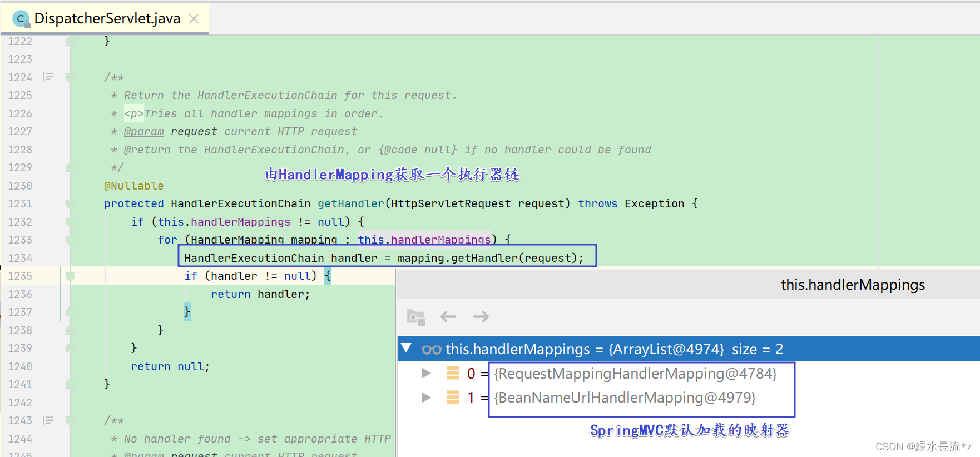Screen dimensions: 980x457
Task: Click the fold end marker at line 1241
Action: [70, 384]
